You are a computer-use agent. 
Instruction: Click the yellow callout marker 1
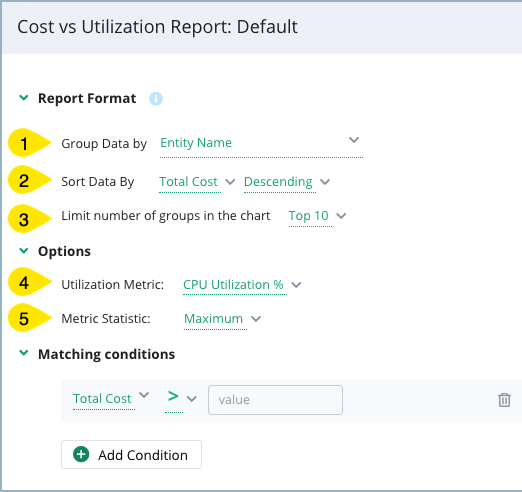click(x=29, y=143)
